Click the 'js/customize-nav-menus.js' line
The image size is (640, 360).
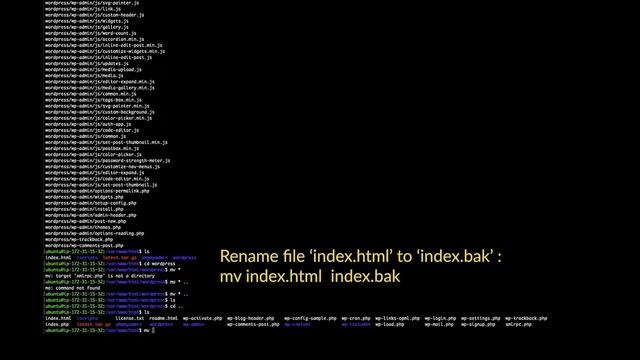pyautogui.click(x=102, y=167)
